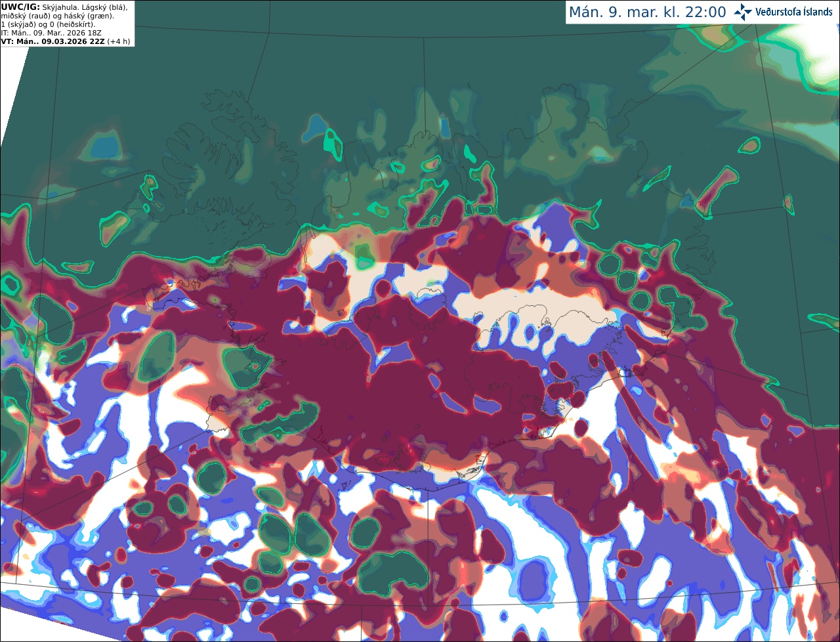Click the 'Veðurstofa Íslands' name text
Screen dimensions: 840x642
pyautogui.click(x=794, y=12)
